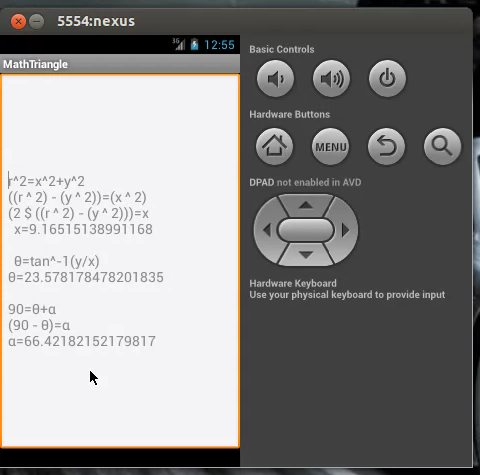
Task: Click the r^2=x^2+y^2 equation line
Action: 46,181
